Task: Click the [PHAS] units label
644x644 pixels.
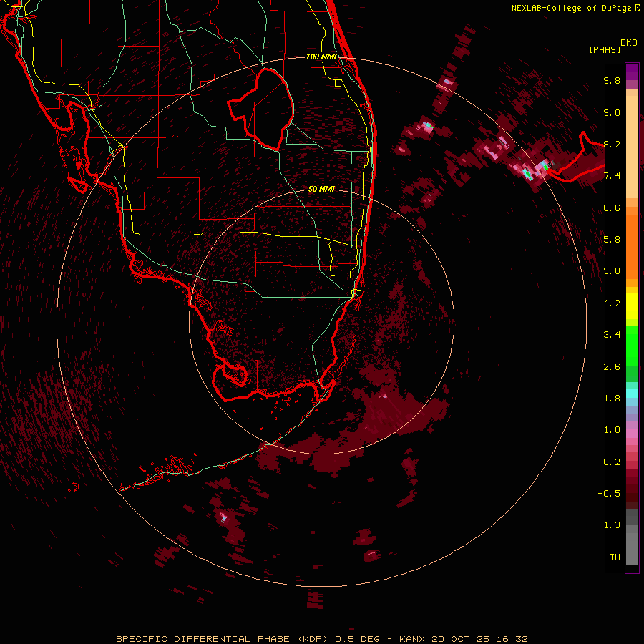Action: [605, 50]
